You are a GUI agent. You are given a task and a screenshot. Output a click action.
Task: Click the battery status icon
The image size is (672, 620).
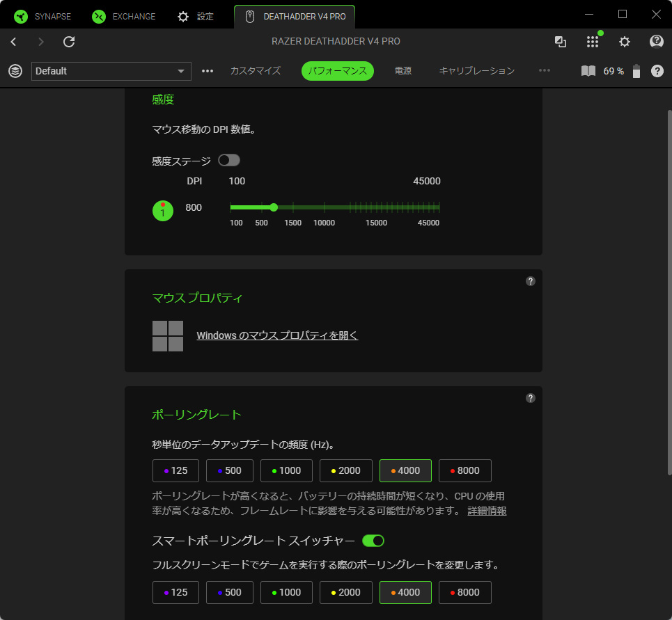(x=636, y=71)
